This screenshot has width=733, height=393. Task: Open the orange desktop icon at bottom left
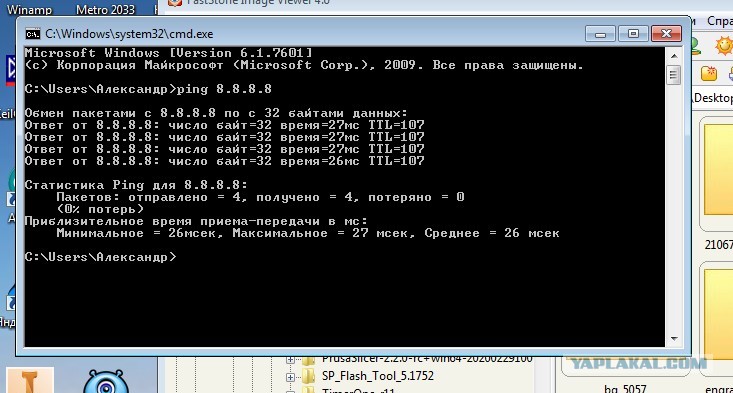(29, 381)
